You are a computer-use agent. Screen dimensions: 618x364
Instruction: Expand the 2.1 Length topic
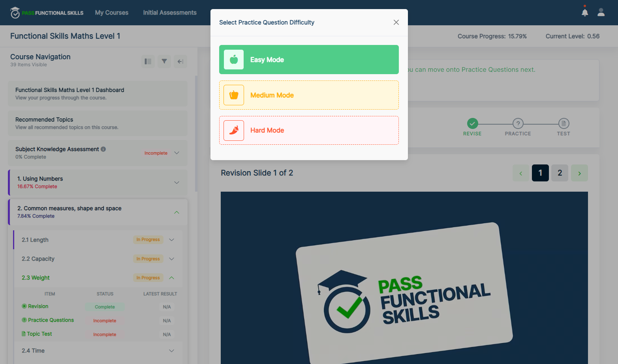(x=171, y=240)
